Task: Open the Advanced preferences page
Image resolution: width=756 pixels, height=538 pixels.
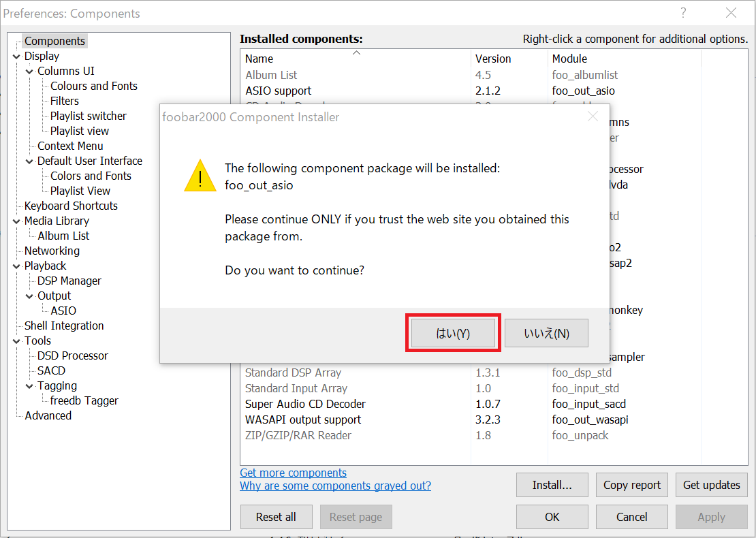Action: [x=48, y=415]
